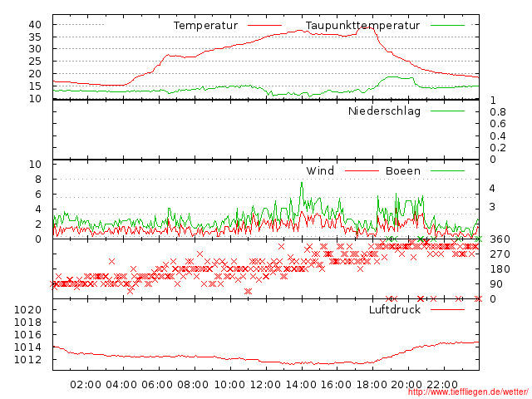Image resolution: width=532 pixels, height=399 pixels.
Task: Click the 180 wind direction axis value
Action: click(500, 269)
